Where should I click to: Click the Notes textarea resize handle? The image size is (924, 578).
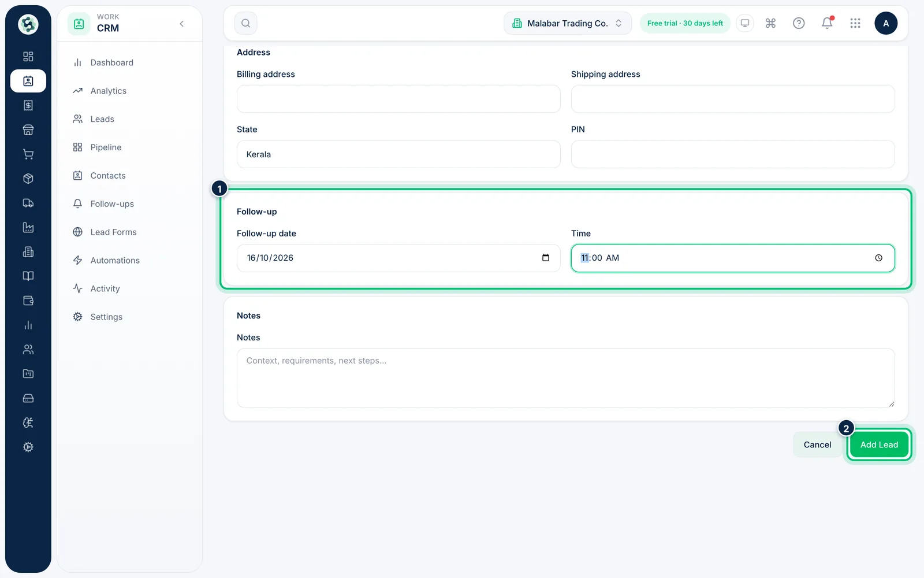point(891,404)
